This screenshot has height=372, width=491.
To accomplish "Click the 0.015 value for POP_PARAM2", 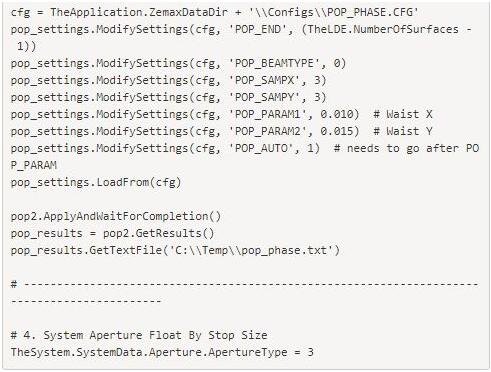I will click(x=336, y=131).
